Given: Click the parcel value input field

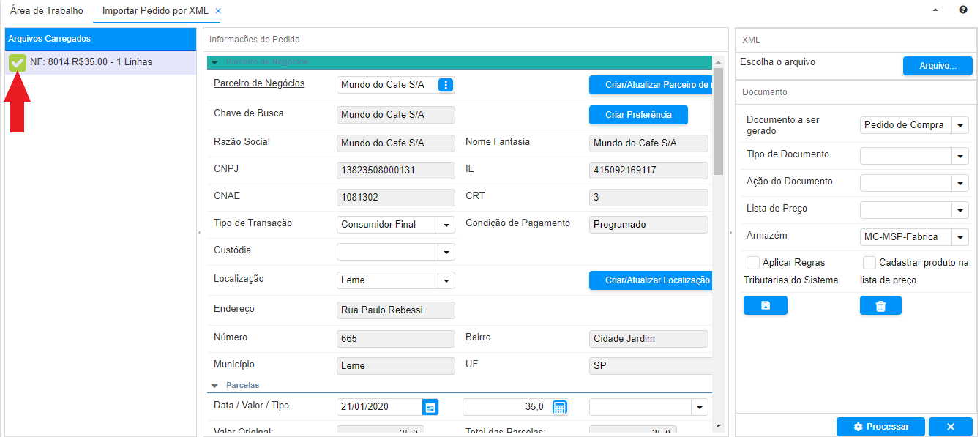Looking at the screenshot, I should [x=505, y=407].
